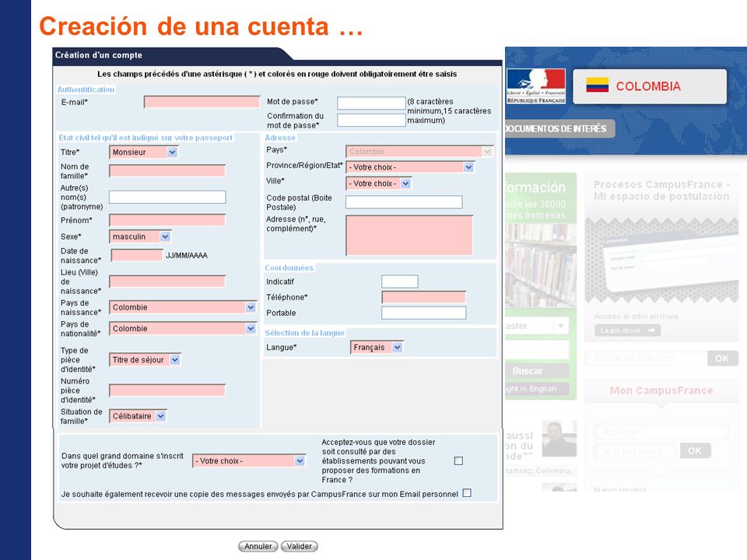The width and height of the screenshot is (747, 560).
Task: Click the Your password field
Action: pos(635,451)
